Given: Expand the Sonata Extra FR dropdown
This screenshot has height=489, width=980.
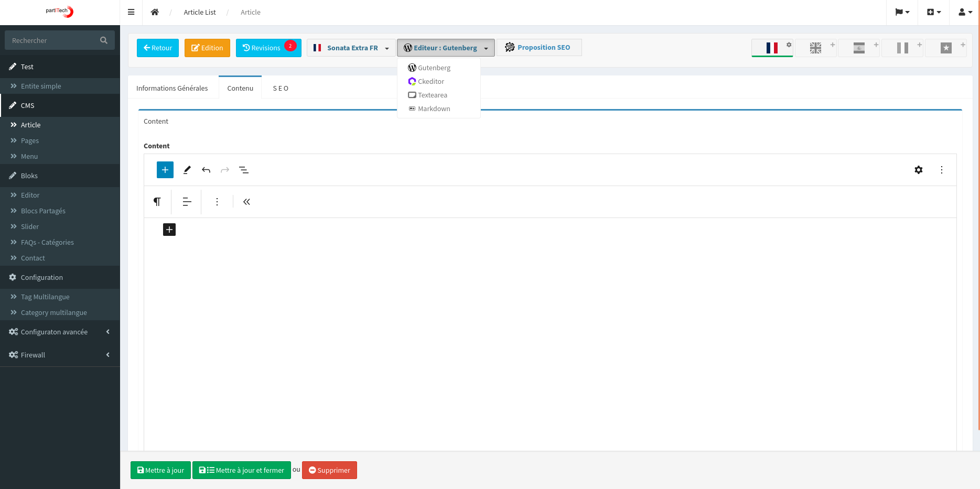Looking at the screenshot, I should click(351, 48).
